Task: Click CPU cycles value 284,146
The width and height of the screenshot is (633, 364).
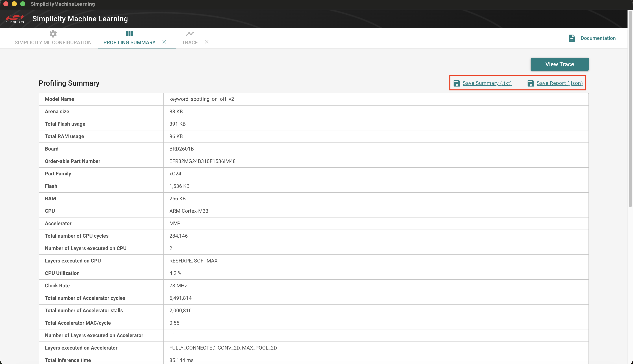Action: click(178, 236)
